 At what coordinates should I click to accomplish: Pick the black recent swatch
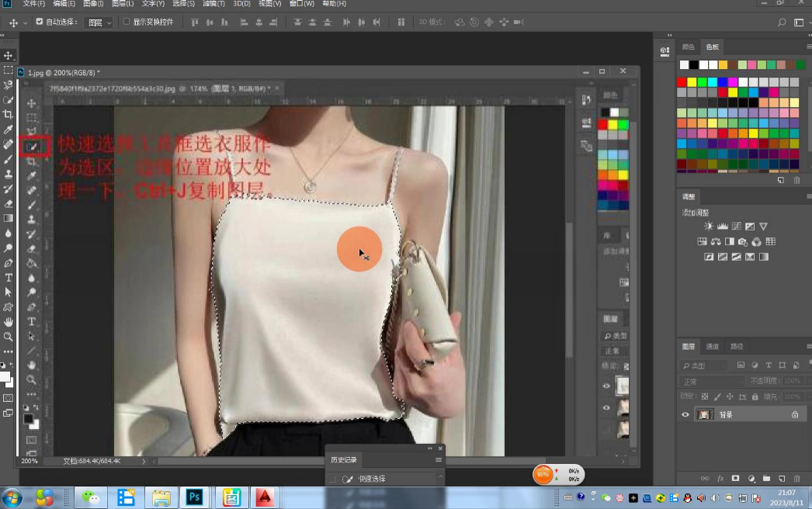694,64
